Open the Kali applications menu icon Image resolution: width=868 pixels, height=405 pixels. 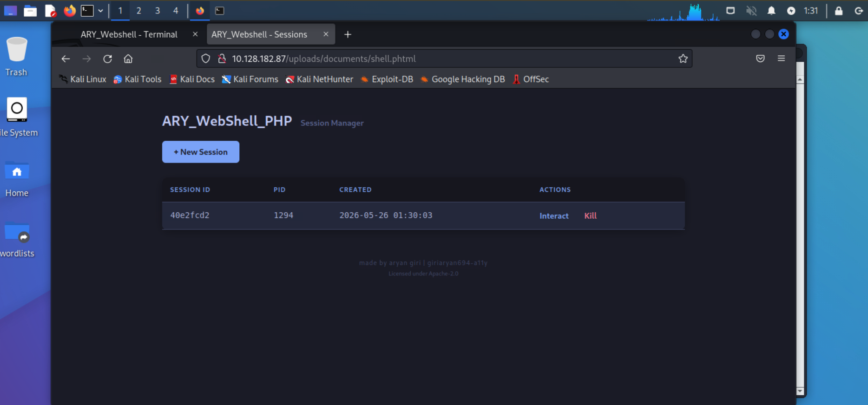pyautogui.click(x=10, y=10)
